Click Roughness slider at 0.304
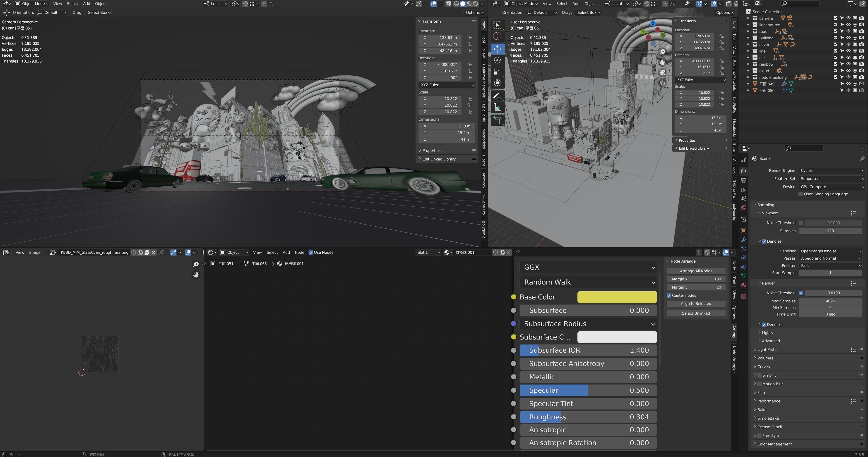 (x=588, y=417)
